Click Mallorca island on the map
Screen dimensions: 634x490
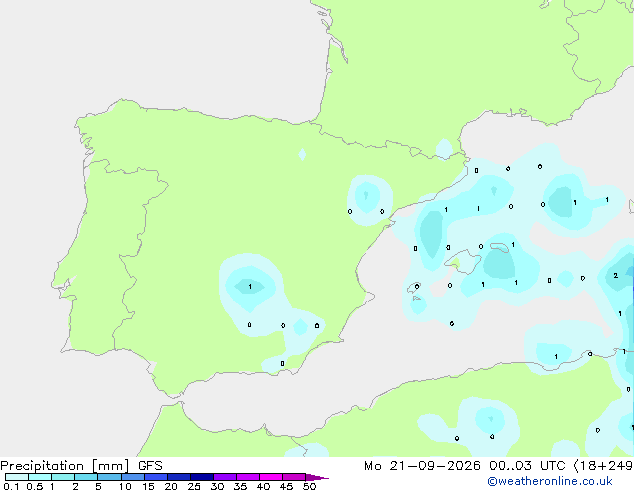click(x=463, y=262)
